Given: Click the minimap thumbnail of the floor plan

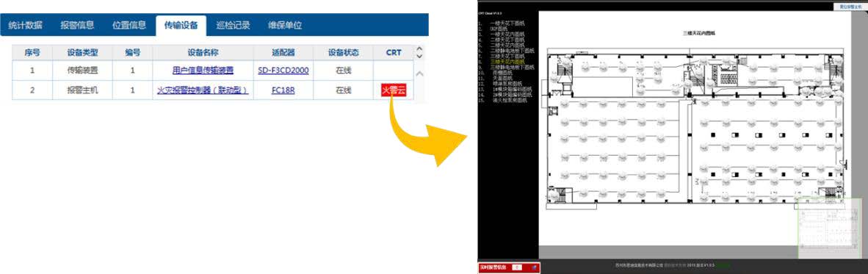Looking at the screenshot, I should (x=829, y=228).
